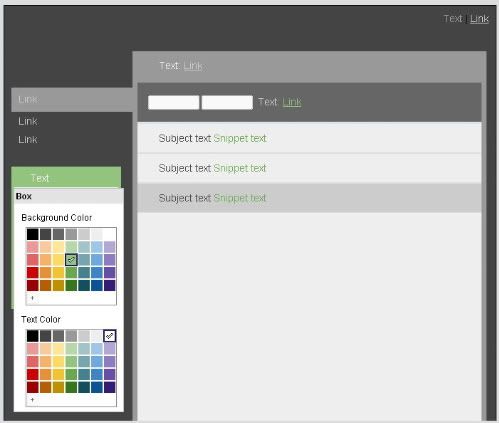Select darkest indigo in Text Color palette
The height and width of the screenshot is (423, 499).
click(110, 387)
